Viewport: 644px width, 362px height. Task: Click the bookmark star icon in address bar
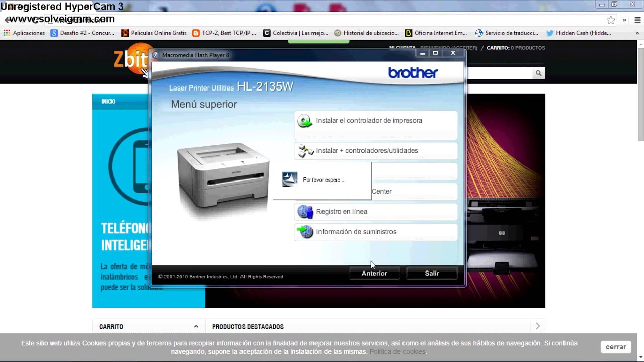611,20
